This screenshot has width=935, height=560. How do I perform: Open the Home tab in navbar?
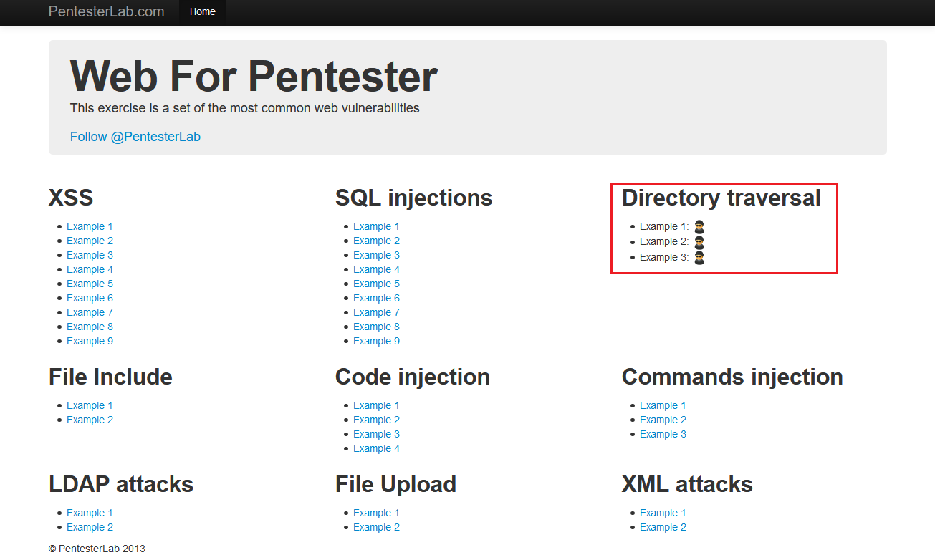203,11
